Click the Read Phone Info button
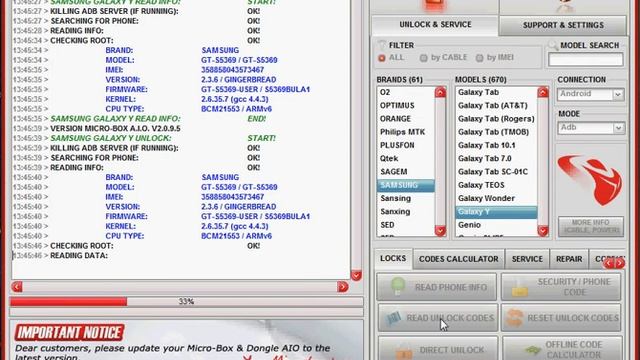The height and width of the screenshot is (360, 640). (x=436, y=287)
